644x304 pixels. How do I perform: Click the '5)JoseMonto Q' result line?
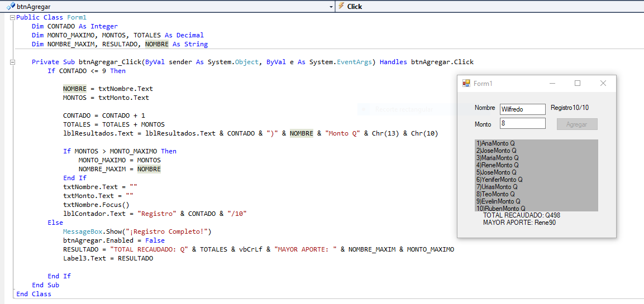point(496,172)
